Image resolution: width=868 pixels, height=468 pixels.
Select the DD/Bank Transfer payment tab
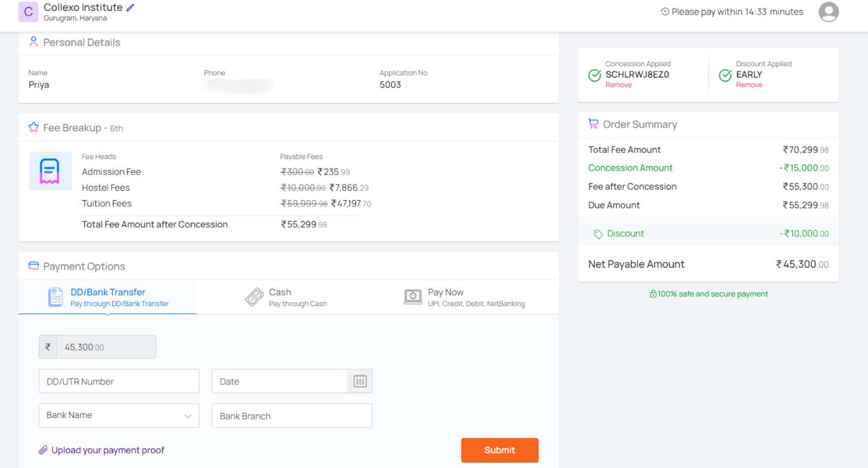pyautogui.click(x=108, y=297)
